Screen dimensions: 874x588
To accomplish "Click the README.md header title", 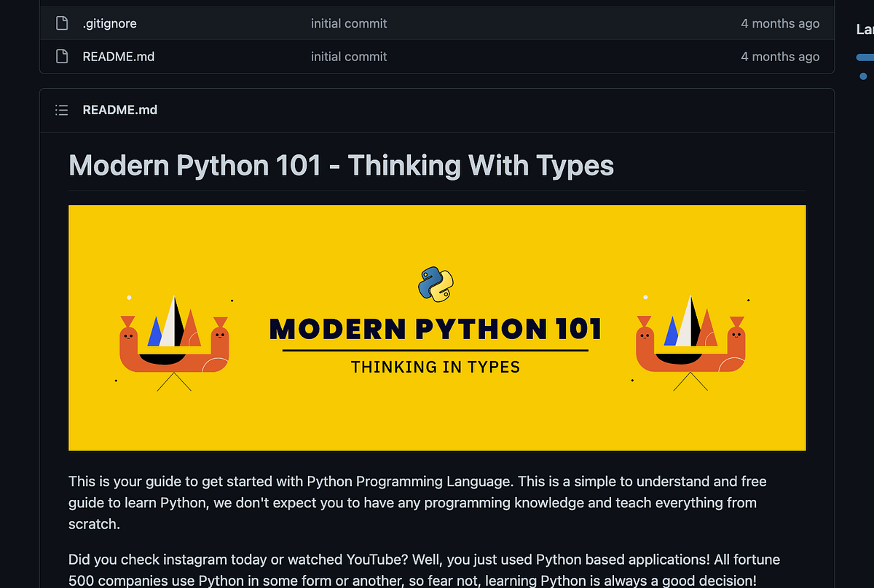I will [120, 110].
